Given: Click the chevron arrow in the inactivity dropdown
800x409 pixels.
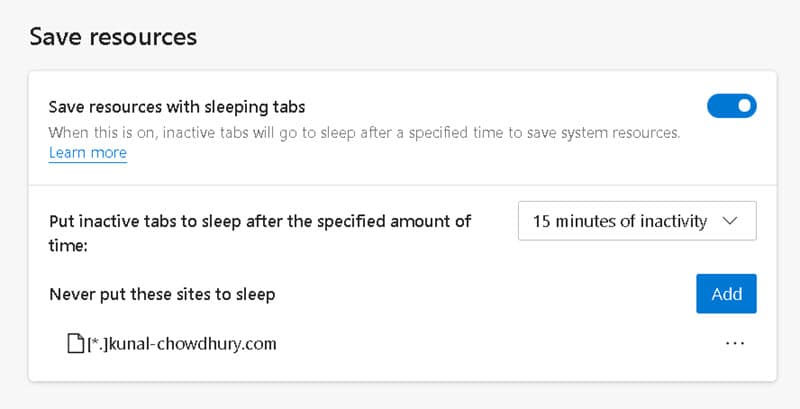Looking at the screenshot, I should pos(730,221).
